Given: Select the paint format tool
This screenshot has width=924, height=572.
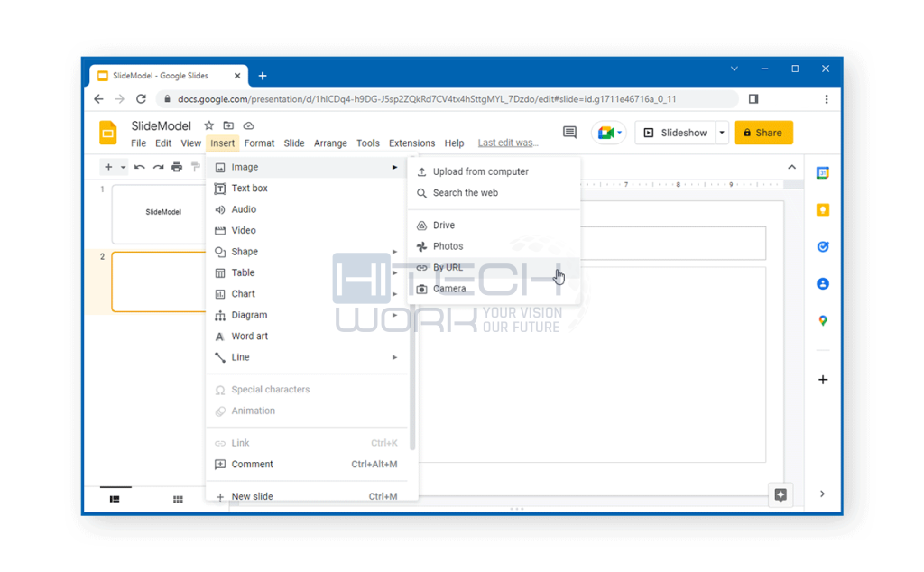Looking at the screenshot, I should 196,167.
